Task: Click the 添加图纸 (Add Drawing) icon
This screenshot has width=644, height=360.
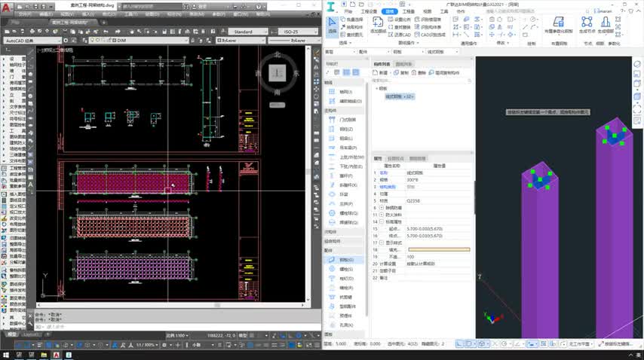Action: click(x=378, y=23)
